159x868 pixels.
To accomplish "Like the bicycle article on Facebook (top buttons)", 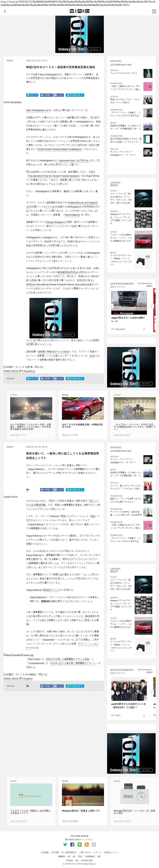I will point(46,95).
